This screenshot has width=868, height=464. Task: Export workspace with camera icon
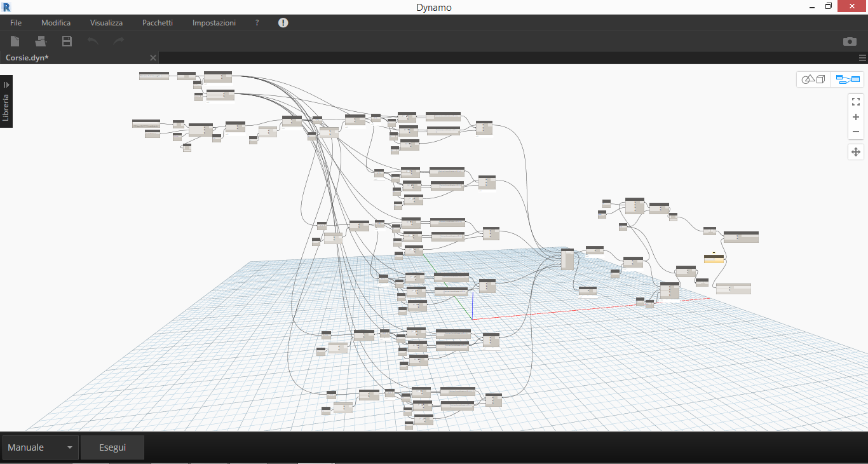coord(850,41)
